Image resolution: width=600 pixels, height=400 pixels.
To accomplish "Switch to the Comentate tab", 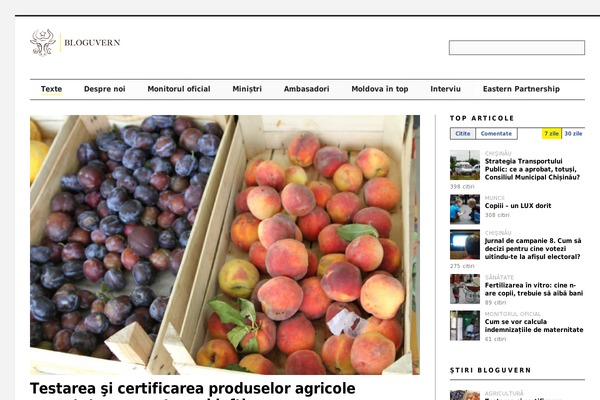I will (496, 134).
